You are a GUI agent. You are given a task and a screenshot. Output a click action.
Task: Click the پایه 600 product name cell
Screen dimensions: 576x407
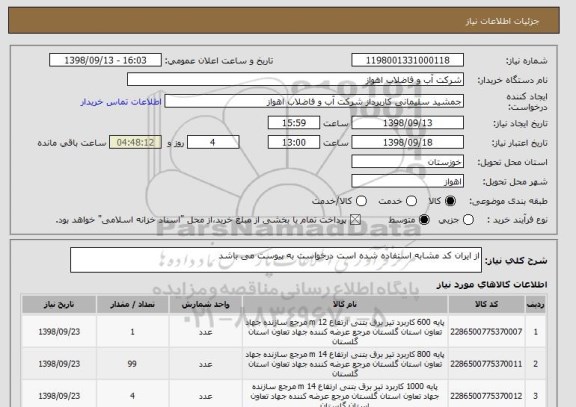click(345, 332)
